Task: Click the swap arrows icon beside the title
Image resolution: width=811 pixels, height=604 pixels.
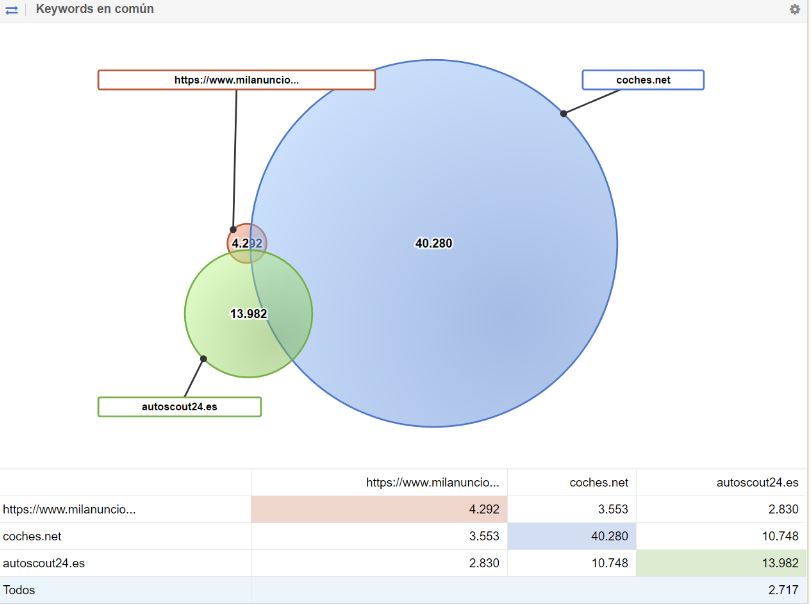Action: point(11,9)
